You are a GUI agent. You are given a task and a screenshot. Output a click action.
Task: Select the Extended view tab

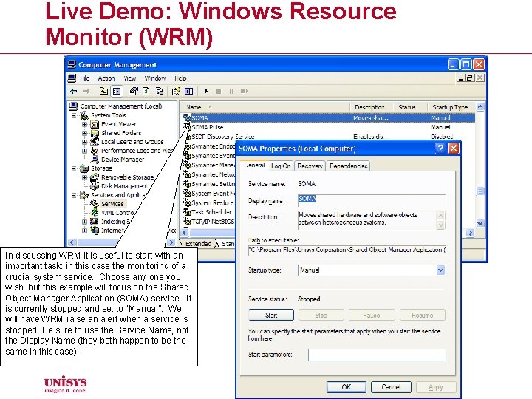pyautogui.click(x=198, y=244)
